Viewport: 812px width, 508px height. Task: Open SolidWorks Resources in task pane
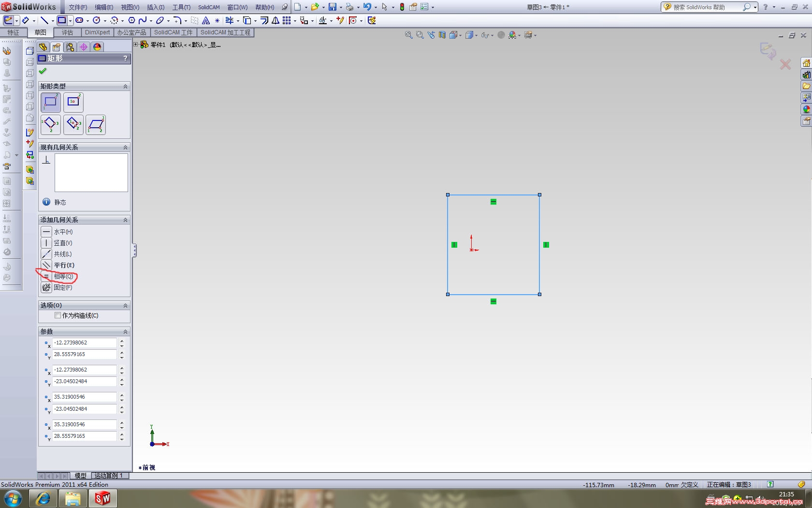[806, 63]
